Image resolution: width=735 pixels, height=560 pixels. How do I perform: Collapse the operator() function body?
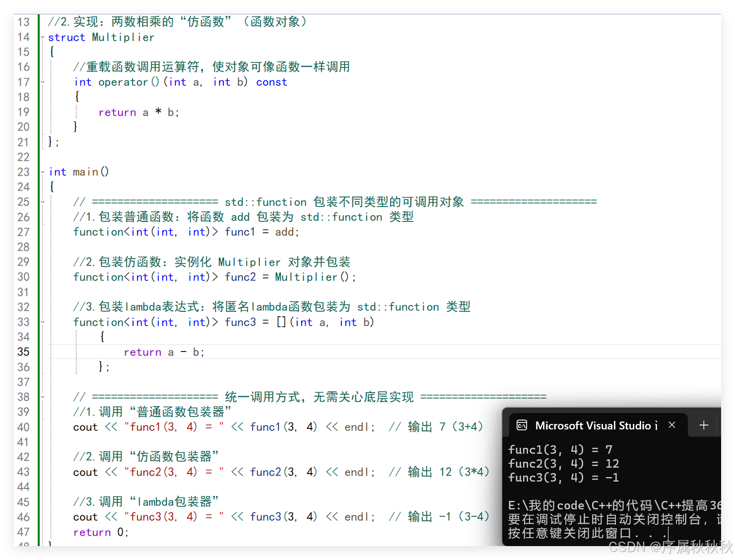point(42,82)
